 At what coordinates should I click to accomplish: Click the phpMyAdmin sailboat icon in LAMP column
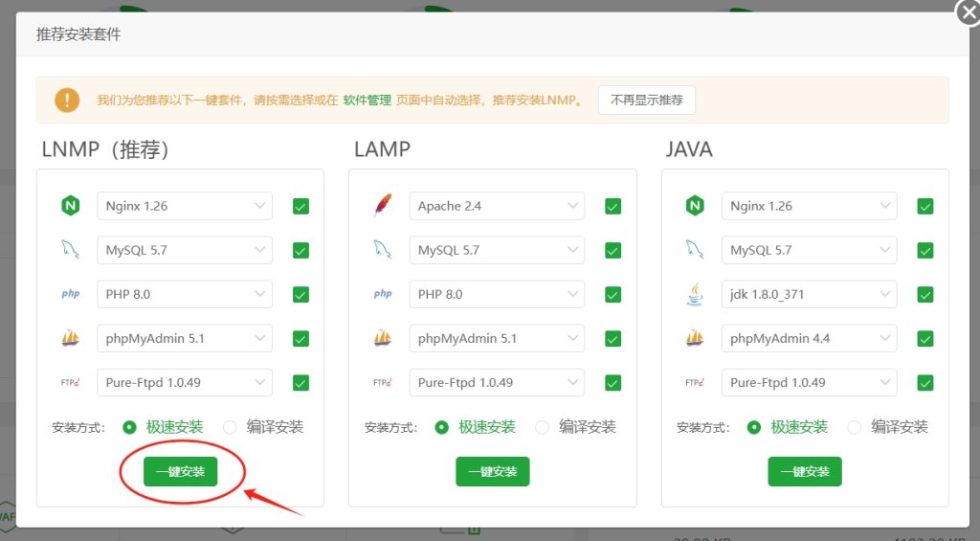[383, 338]
